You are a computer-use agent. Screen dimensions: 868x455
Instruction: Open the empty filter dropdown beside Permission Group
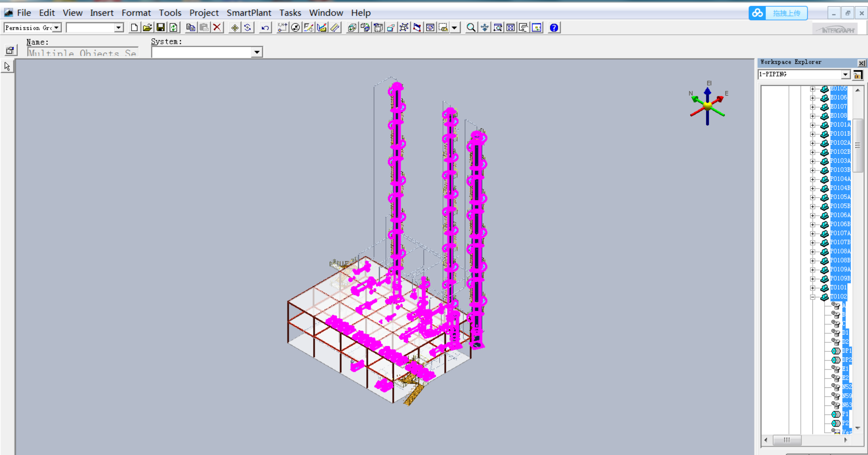tap(118, 28)
